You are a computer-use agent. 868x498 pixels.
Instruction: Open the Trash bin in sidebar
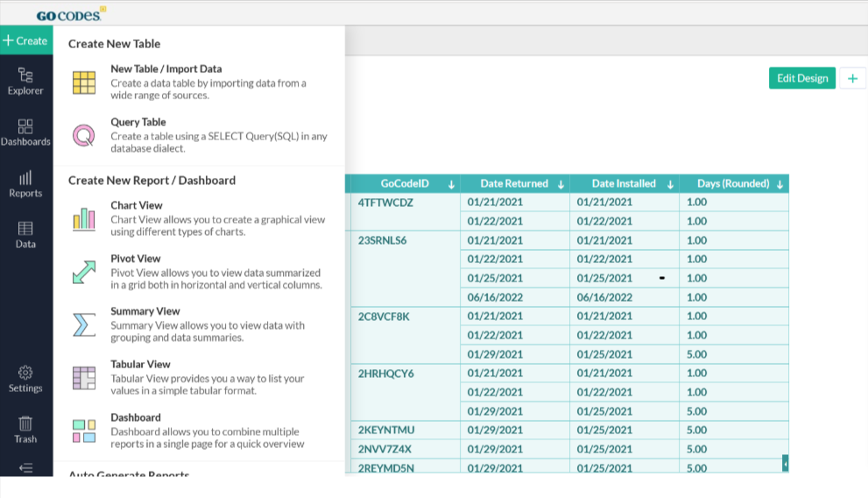point(25,430)
